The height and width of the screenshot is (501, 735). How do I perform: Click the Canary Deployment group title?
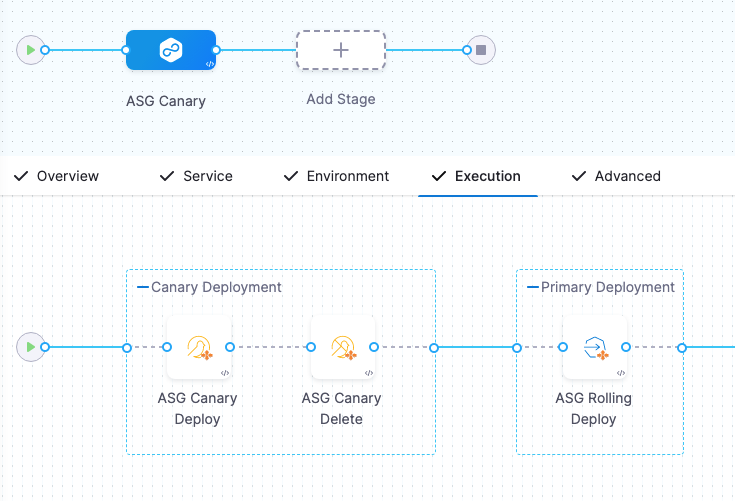click(x=216, y=287)
